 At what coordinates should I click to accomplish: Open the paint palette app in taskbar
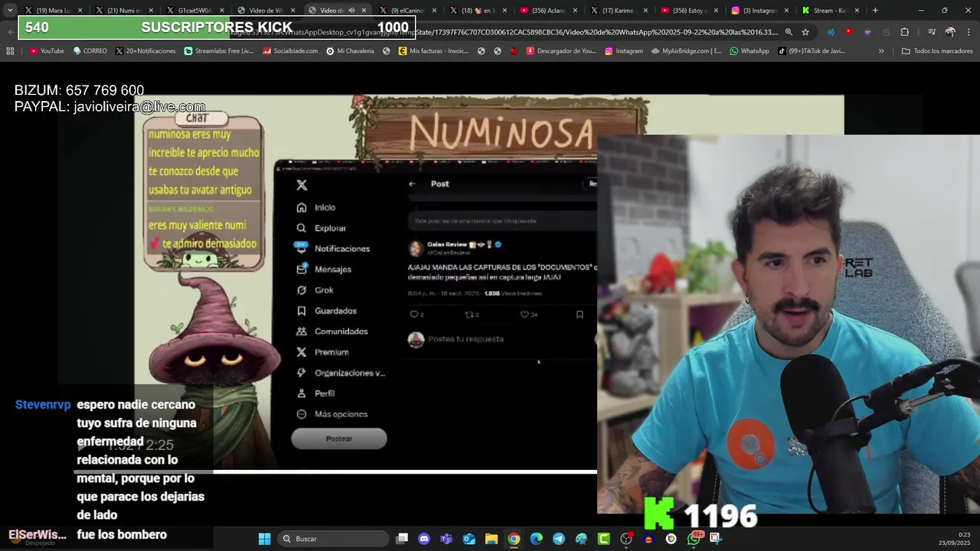coord(581,539)
